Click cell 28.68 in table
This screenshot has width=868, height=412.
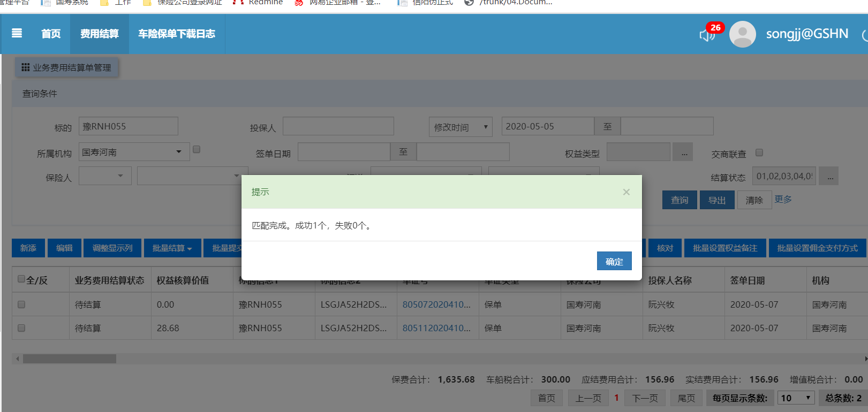tap(168, 328)
